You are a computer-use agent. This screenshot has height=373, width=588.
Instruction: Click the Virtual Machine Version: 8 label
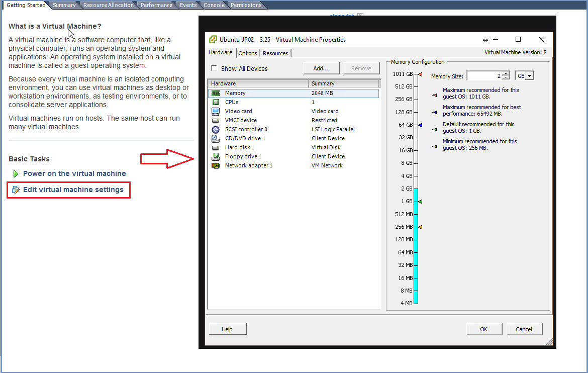point(516,53)
